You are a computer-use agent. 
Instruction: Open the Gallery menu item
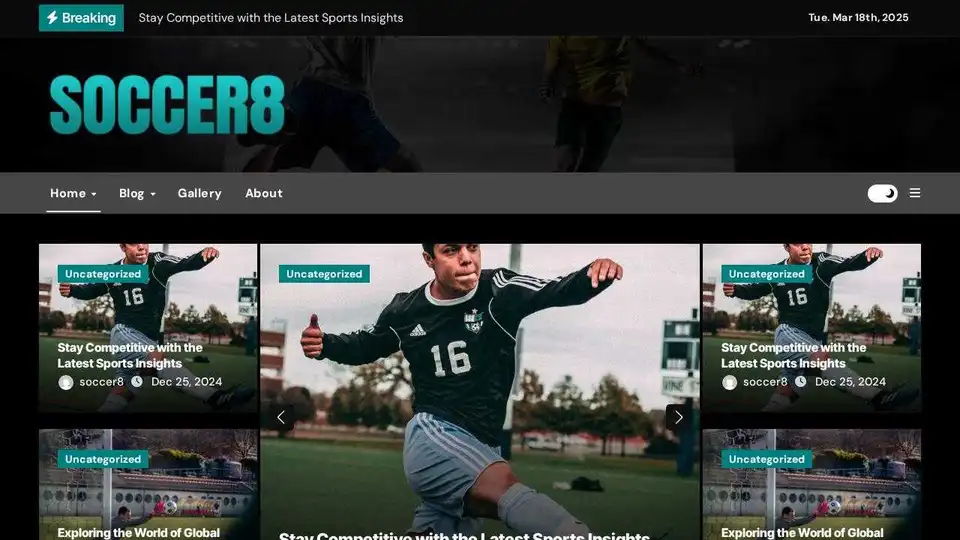(199, 193)
